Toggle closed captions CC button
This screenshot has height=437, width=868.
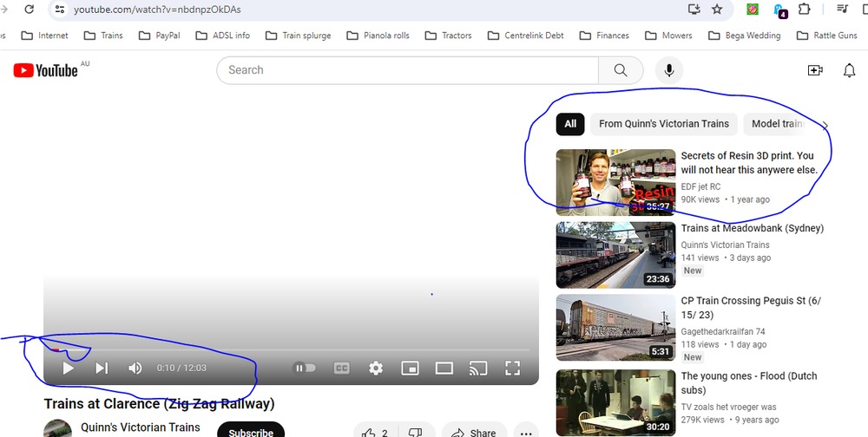click(341, 368)
